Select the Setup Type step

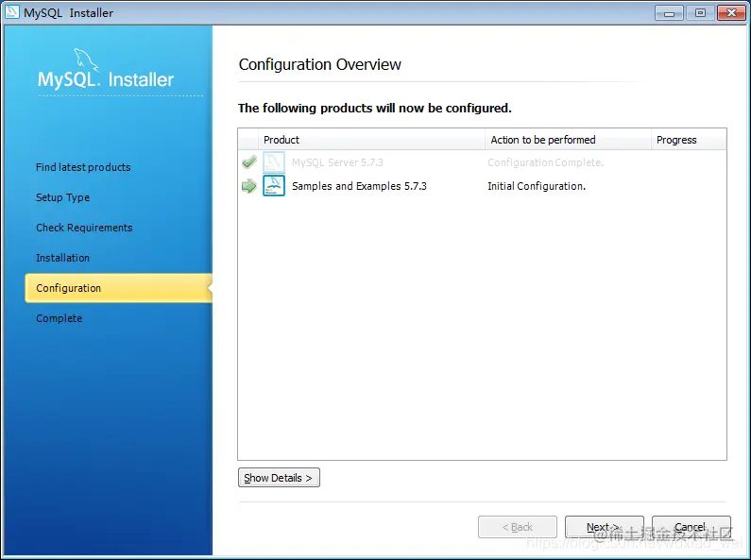pos(62,197)
